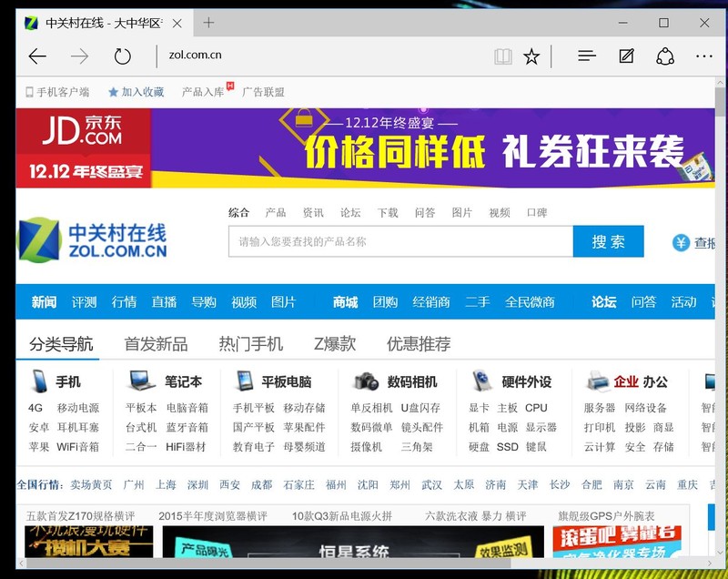This screenshot has width=728, height=579.
Task: Open the 恒星系统 article thumbnail
Action: [x=353, y=542]
